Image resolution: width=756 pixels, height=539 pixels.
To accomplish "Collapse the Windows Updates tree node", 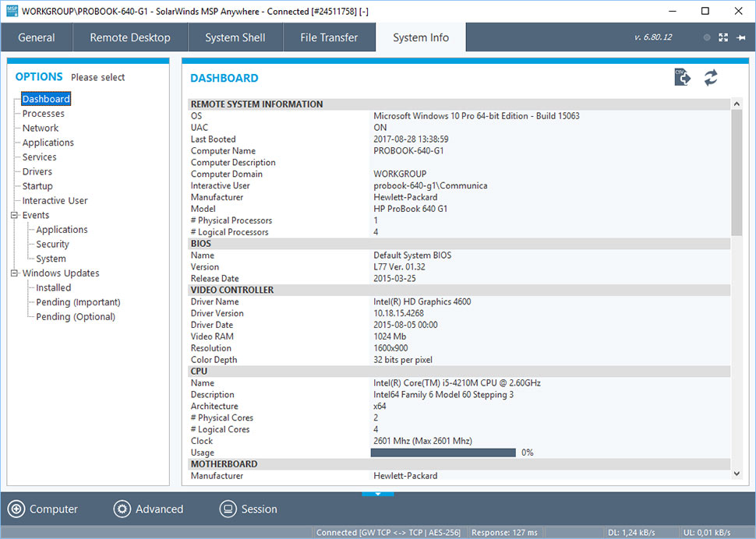I will coord(15,273).
